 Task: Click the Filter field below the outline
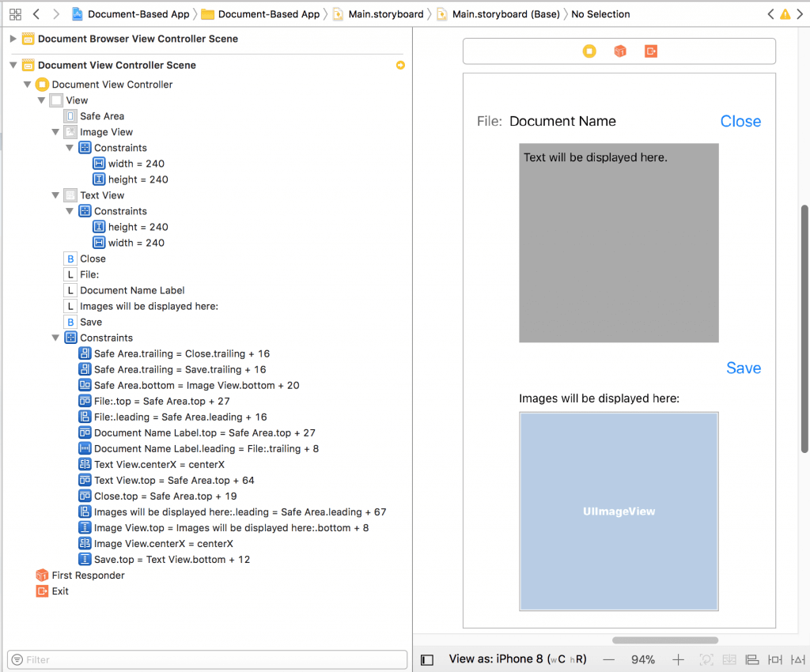(x=206, y=659)
